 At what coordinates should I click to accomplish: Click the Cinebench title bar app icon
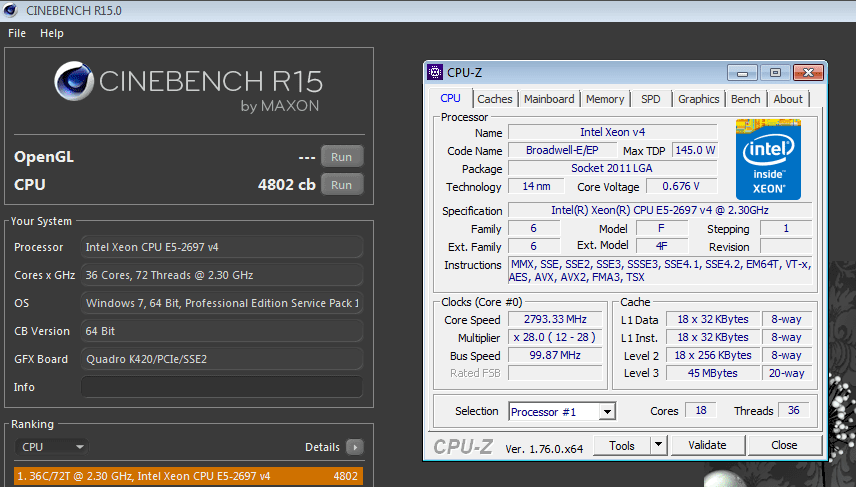[10, 10]
